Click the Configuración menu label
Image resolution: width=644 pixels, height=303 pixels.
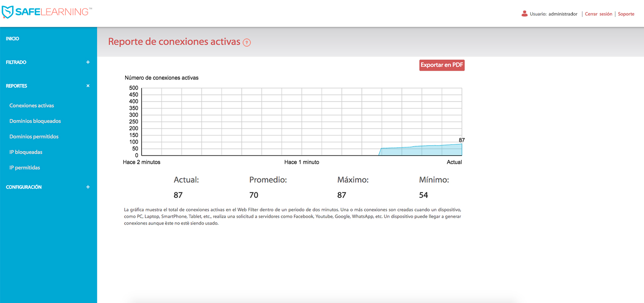coord(24,187)
